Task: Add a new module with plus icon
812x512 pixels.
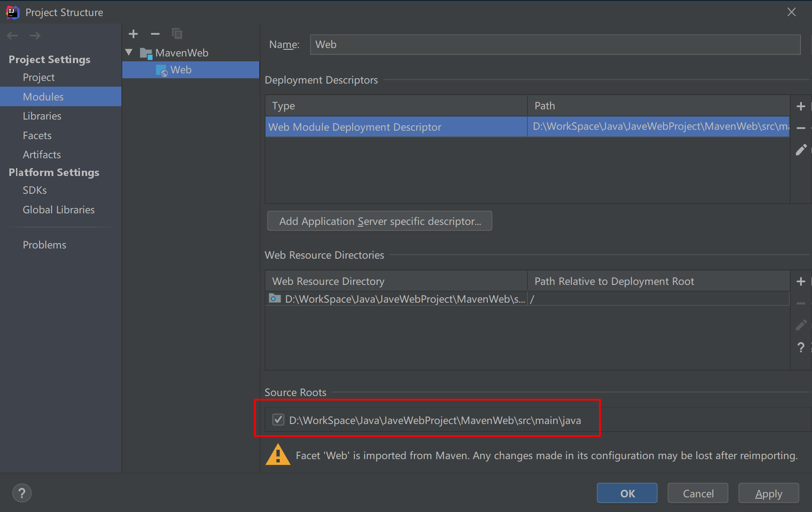Action: [x=133, y=34]
